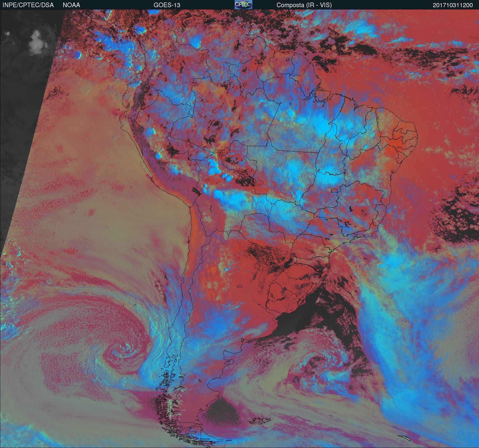Click the CPTEC logo in header
Viewport: 479px width, 448px height.
click(243, 5)
